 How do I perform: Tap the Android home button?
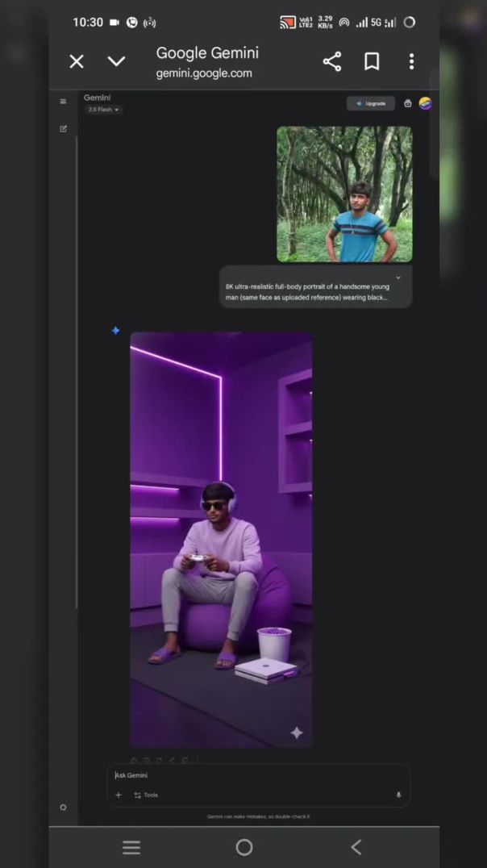click(x=244, y=847)
